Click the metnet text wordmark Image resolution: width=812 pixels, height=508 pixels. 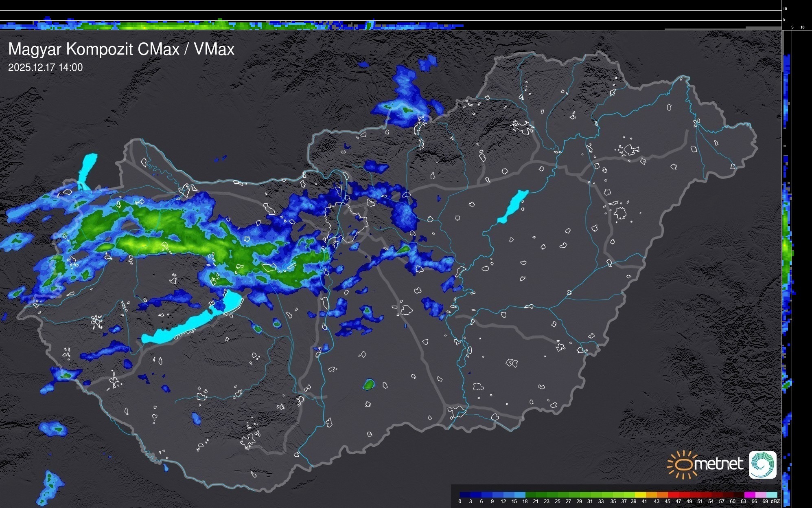718,464
